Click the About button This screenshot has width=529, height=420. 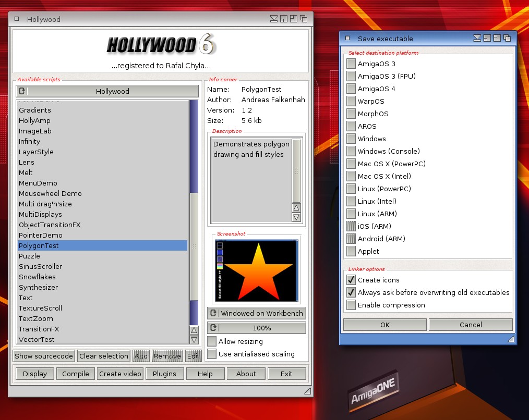point(246,374)
